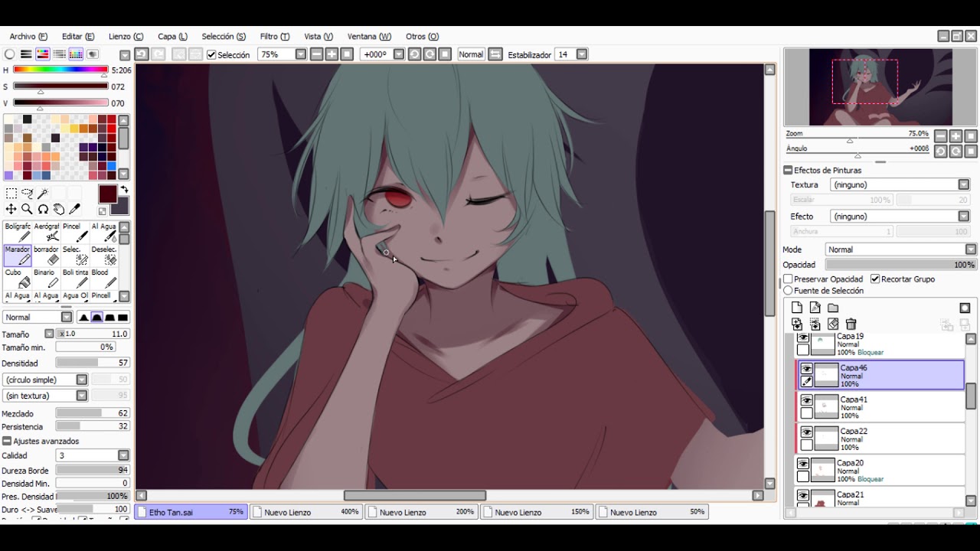Image resolution: width=980 pixels, height=551 pixels.
Task: Choose the Blood brush tool
Action: click(103, 278)
